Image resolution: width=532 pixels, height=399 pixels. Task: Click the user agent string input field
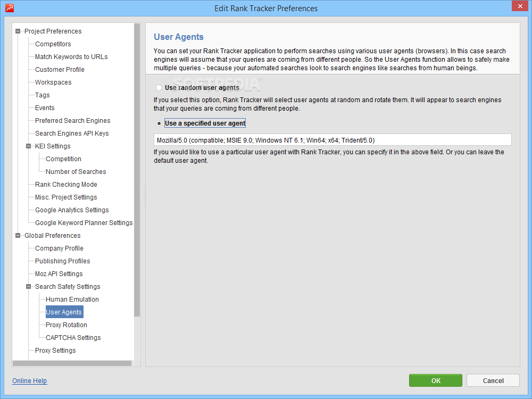[x=332, y=140]
